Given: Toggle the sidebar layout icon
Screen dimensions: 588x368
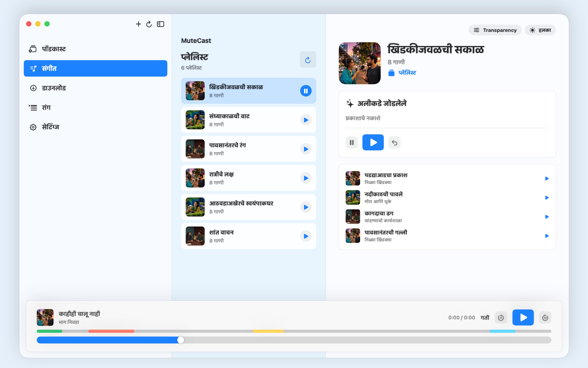Looking at the screenshot, I should [161, 24].
